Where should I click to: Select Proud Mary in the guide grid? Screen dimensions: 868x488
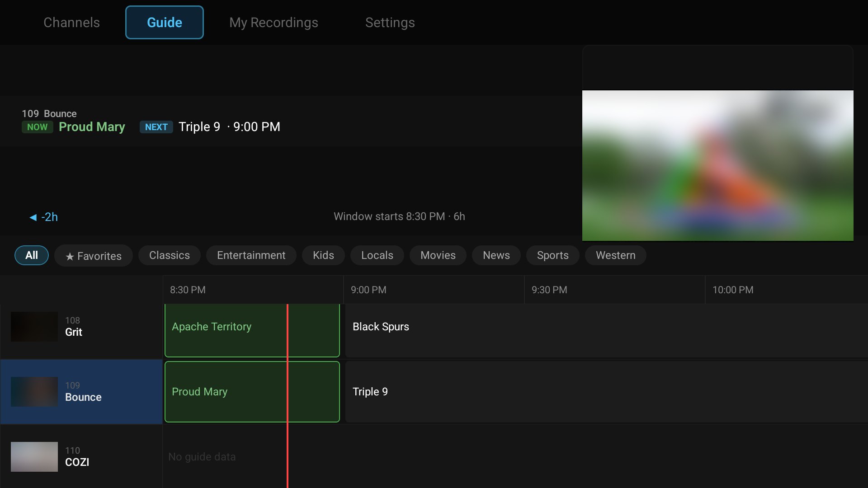(252, 392)
